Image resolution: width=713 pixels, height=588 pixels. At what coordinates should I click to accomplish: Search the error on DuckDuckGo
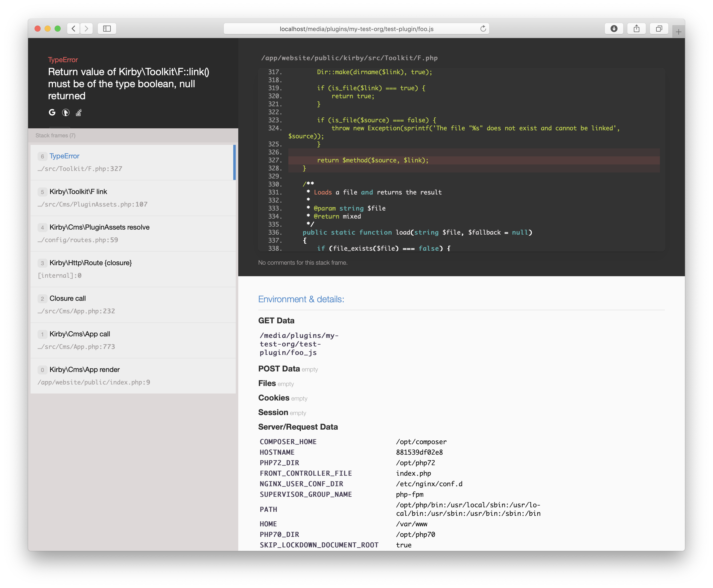click(66, 112)
